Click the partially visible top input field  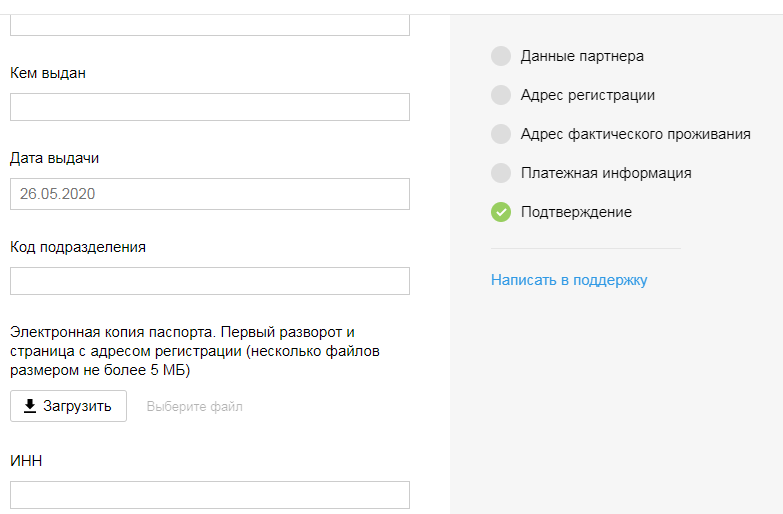pos(210,25)
